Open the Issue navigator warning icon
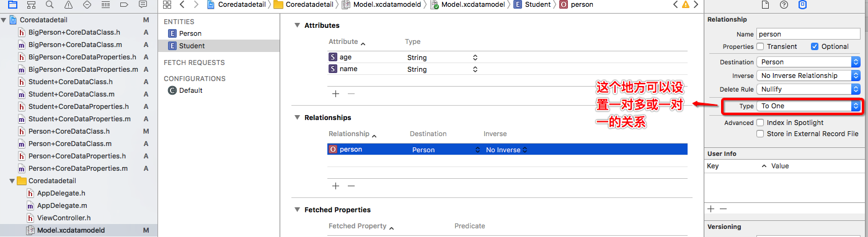Image resolution: width=868 pixels, height=237 pixels. pyautogui.click(x=68, y=5)
